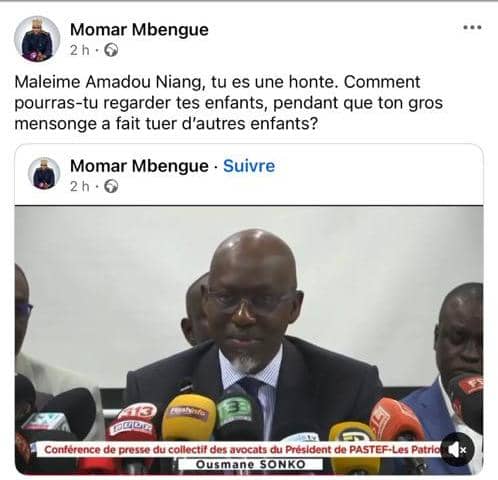The width and height of the screenshot is (498, 480).
Task: Open the top Momar Mbengue author name
Action: pyautogui.click(x=139, y=29)
